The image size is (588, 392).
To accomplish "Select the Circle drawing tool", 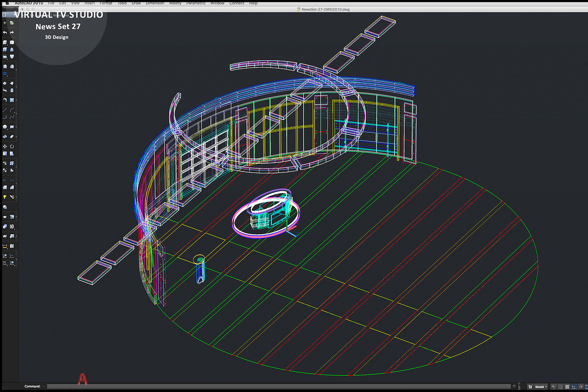I will coord(5,127).
